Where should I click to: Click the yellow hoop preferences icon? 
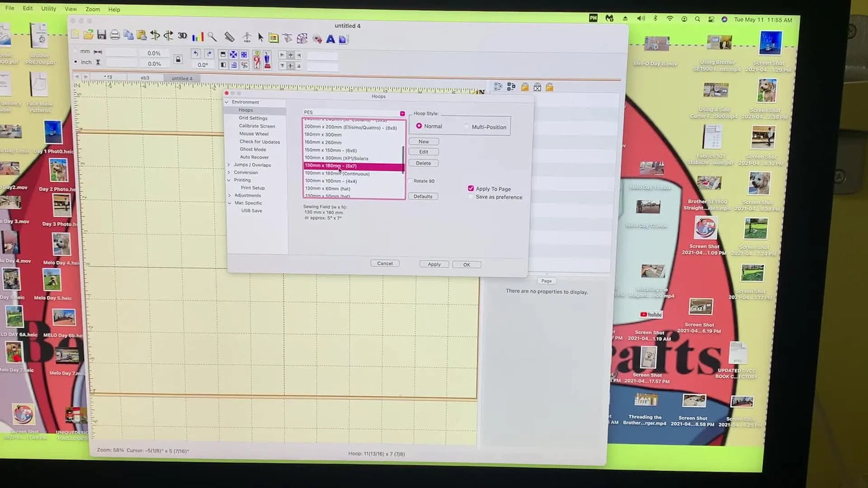click(274, 38)
